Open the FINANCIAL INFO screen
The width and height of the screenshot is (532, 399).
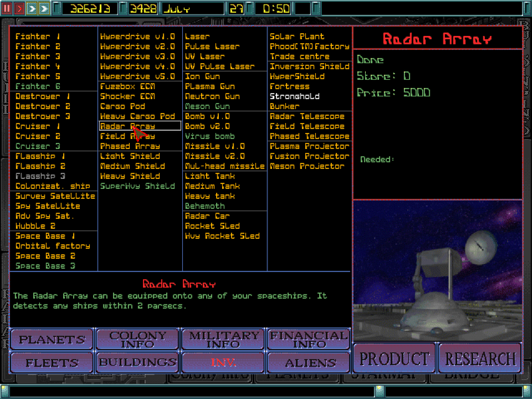308,340
